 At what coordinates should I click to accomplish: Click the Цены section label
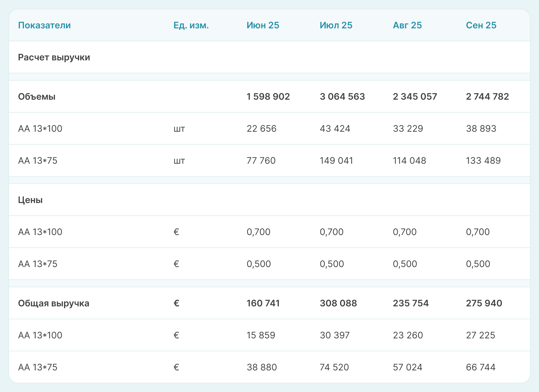30,200
